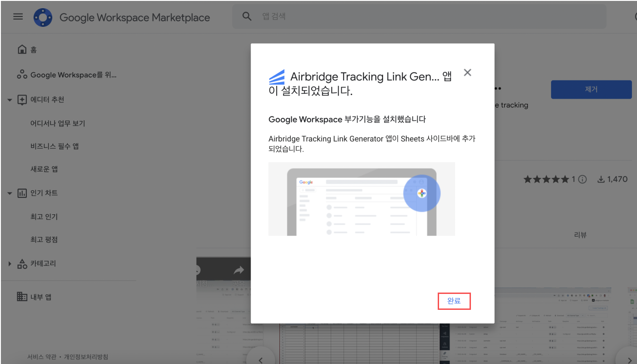Open Google Workspace를 위... sidebar item
This screenshot has height=364, width=637.
73,75
